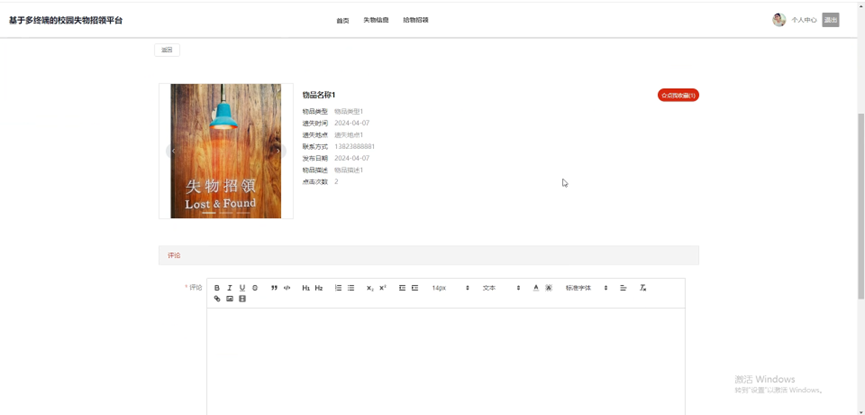
Task: Show next image in item carousel
Action: [x=279, y=151]
